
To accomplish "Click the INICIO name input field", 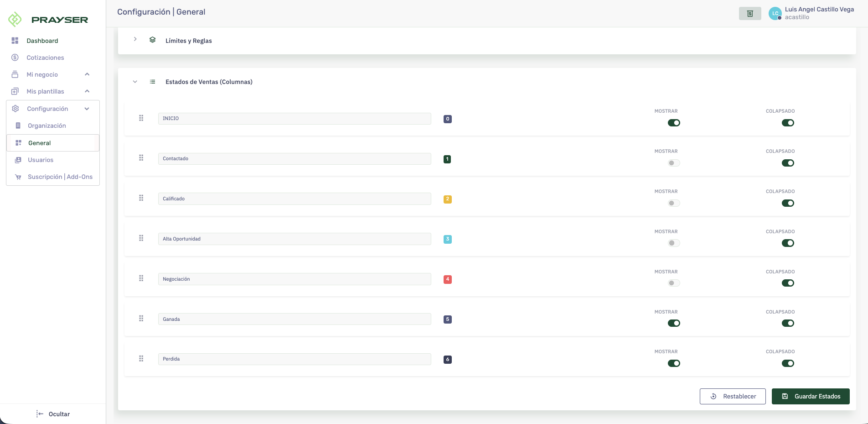I will 294,118.
